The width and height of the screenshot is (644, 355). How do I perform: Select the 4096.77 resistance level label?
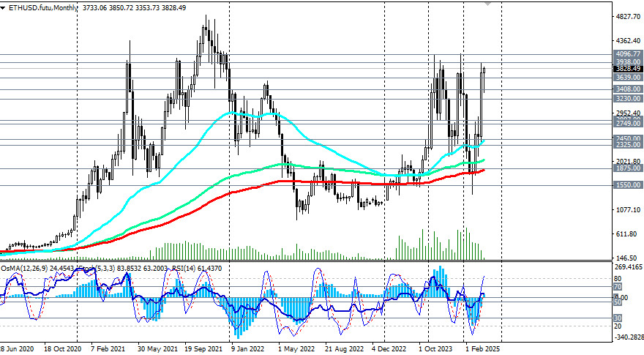pos(628,54)
